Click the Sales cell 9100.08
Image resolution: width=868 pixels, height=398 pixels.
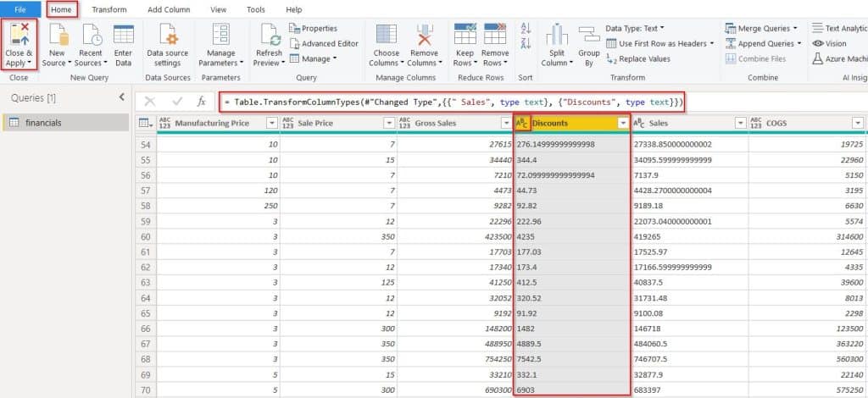(x=689, y=312)
